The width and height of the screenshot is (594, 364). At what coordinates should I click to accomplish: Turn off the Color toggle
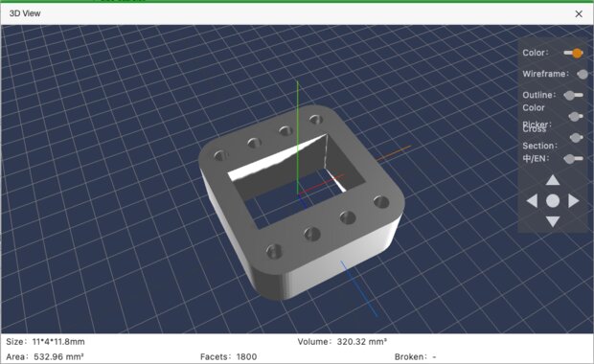point(573,53)
